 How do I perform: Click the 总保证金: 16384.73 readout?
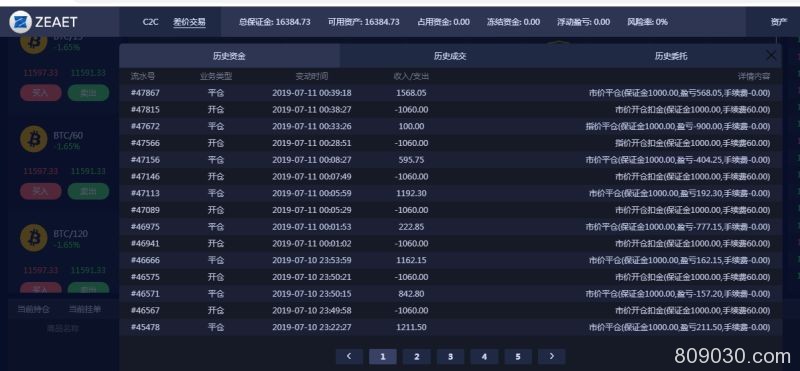(274, 22)
